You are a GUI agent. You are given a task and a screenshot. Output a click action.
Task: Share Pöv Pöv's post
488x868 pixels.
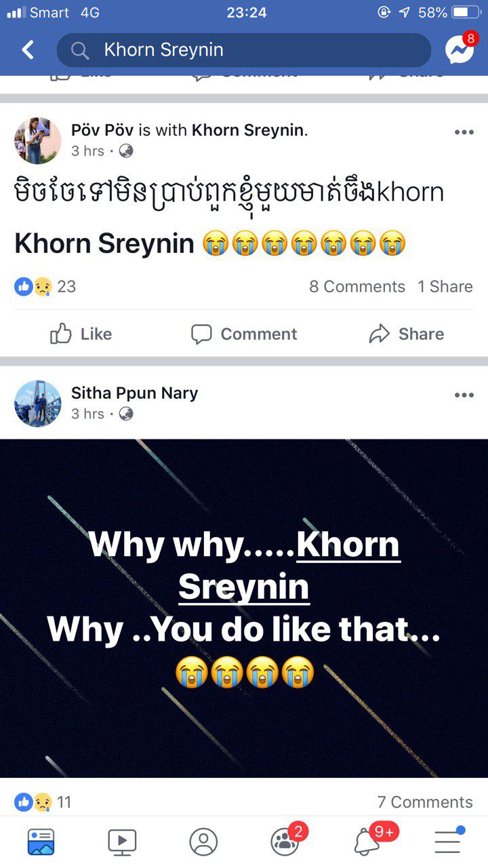tap(407, 334)
